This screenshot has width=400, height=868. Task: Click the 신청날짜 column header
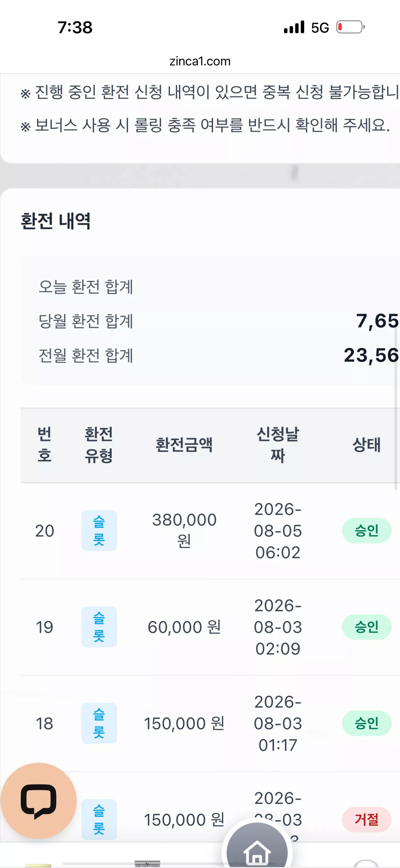278,445
